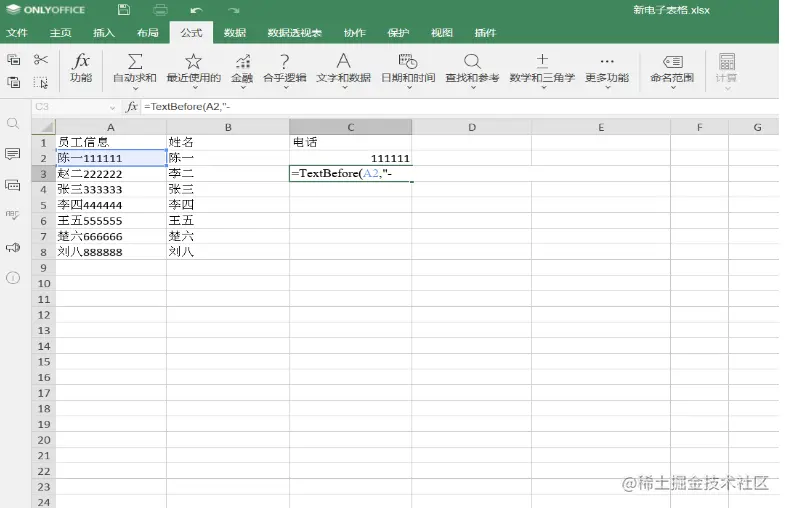The height and width of the screenshot is (508, 785).
Task: Open the cell name box dropdown
Action: 112,108
